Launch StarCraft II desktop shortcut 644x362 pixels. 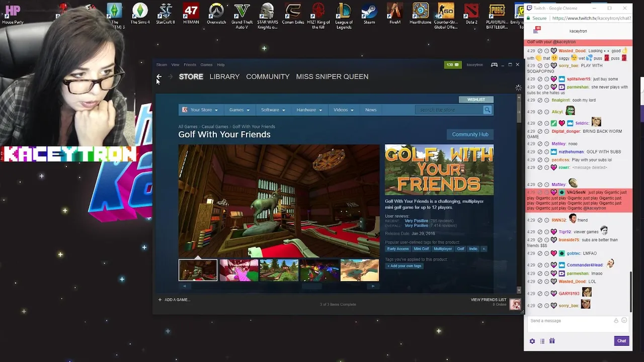point(166,14)
